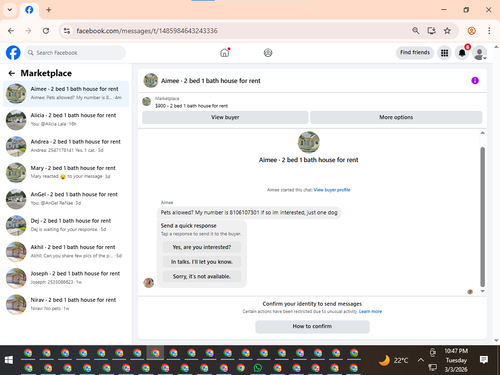
Task: Click the Learn more link
Action: click(x=370, y=311)
